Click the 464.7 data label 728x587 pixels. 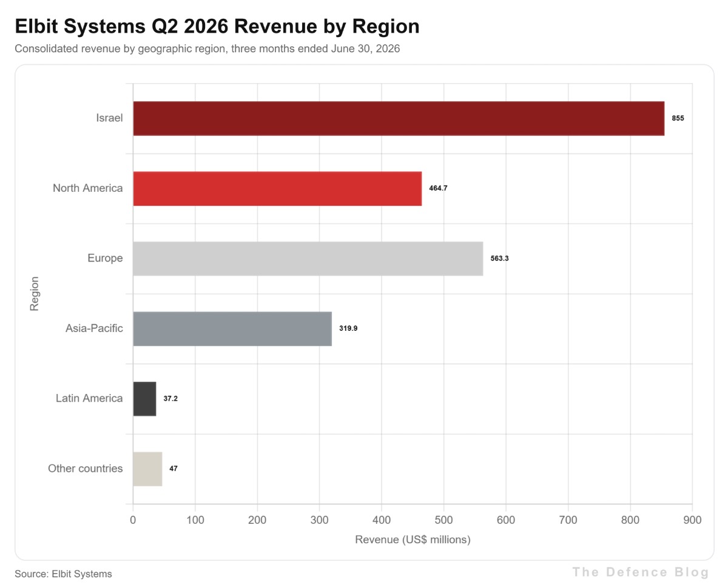point(438,188)
